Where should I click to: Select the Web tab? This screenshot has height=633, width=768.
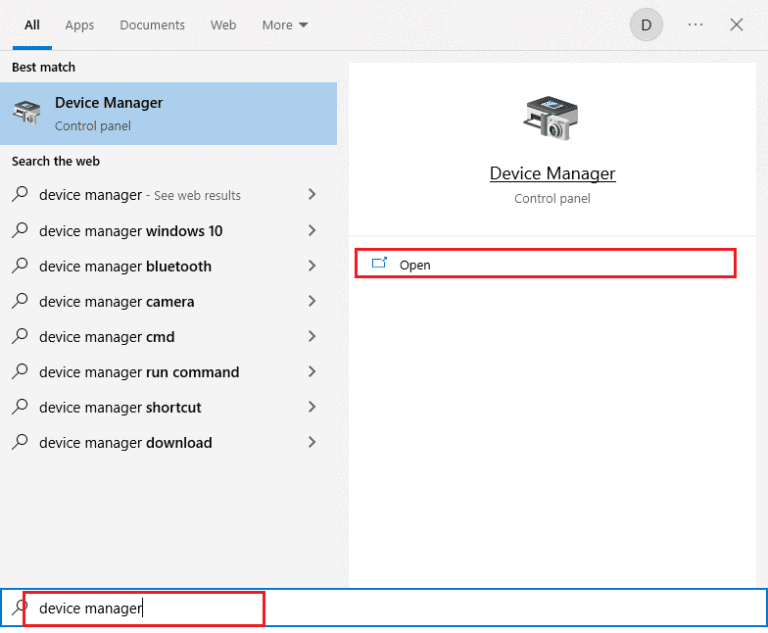point(223,25)
